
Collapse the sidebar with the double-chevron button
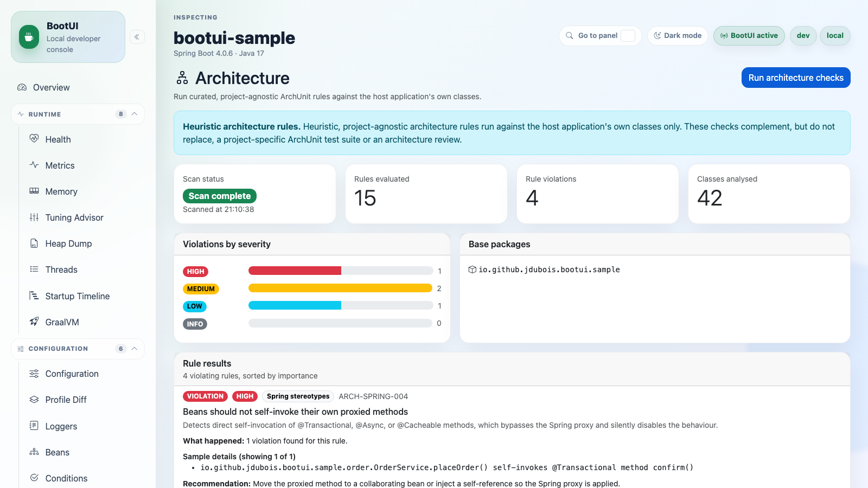pos(137,37)
